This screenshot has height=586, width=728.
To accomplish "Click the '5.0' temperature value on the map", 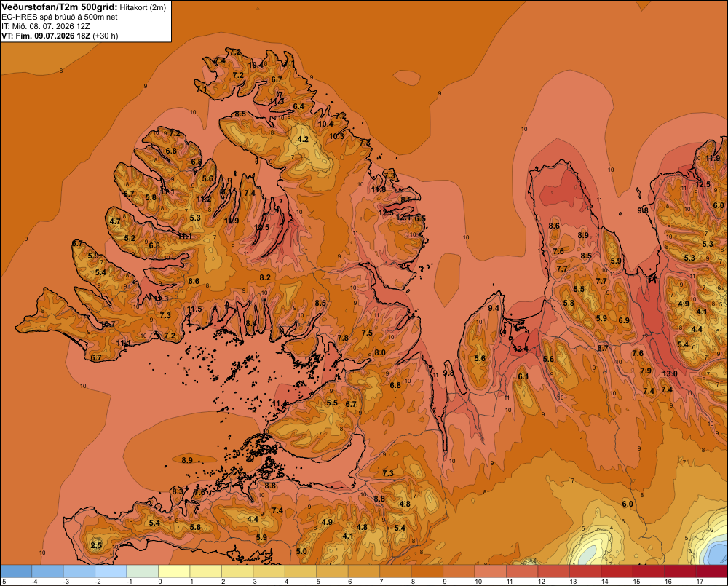I will coord(301,551).
